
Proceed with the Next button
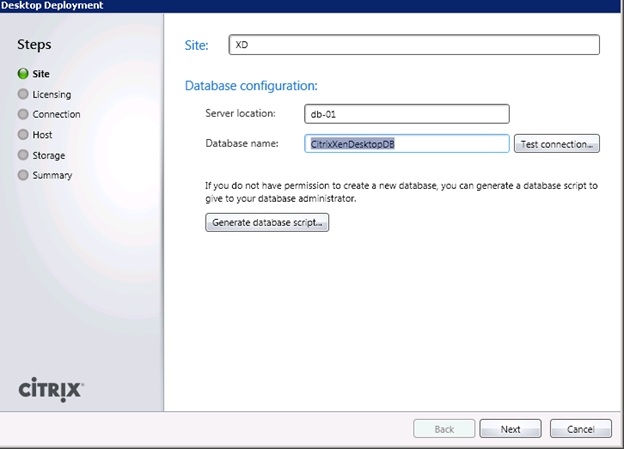point(510,429)
